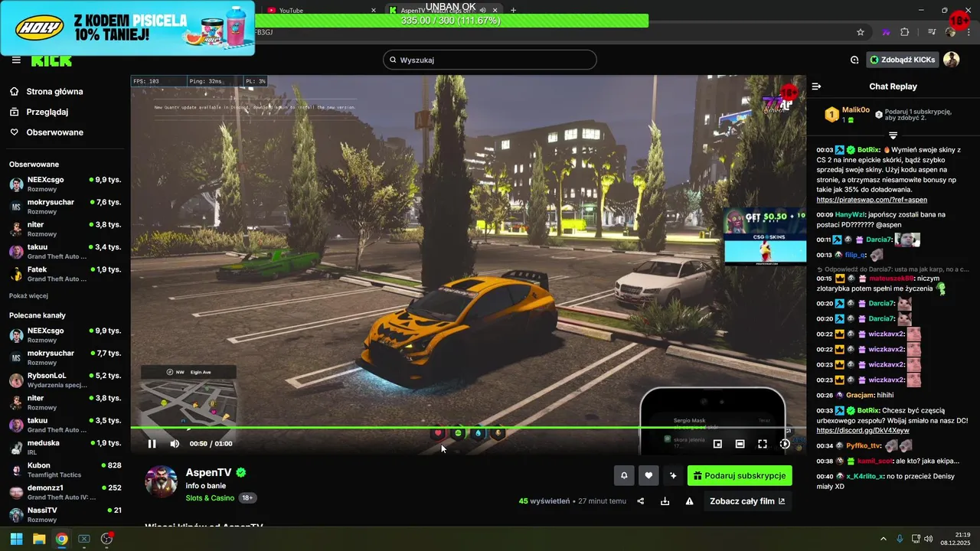
Task: Share the clip using share icon
Action: pyautogui.click(x=641, y=501)
